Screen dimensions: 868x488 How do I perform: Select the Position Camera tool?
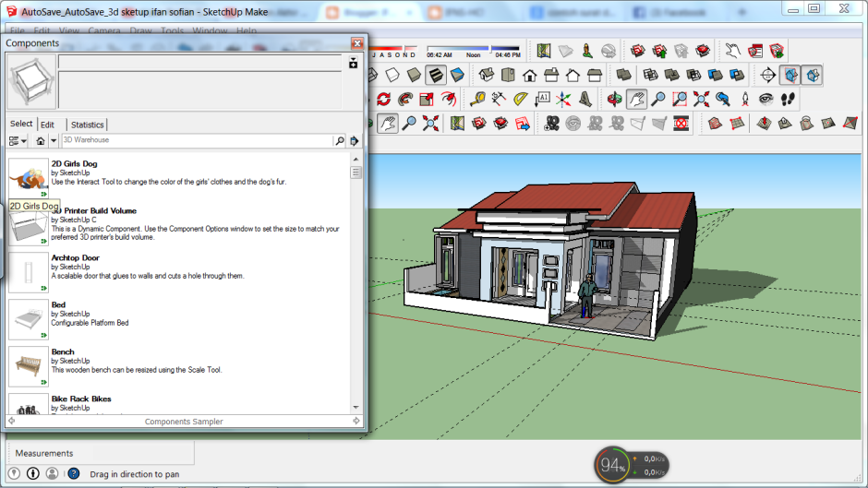744,99
